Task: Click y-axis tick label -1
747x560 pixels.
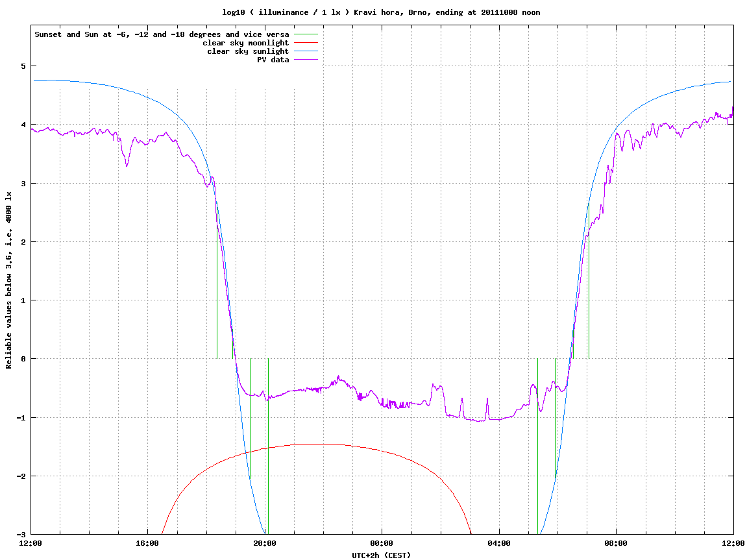Action: 21,418
